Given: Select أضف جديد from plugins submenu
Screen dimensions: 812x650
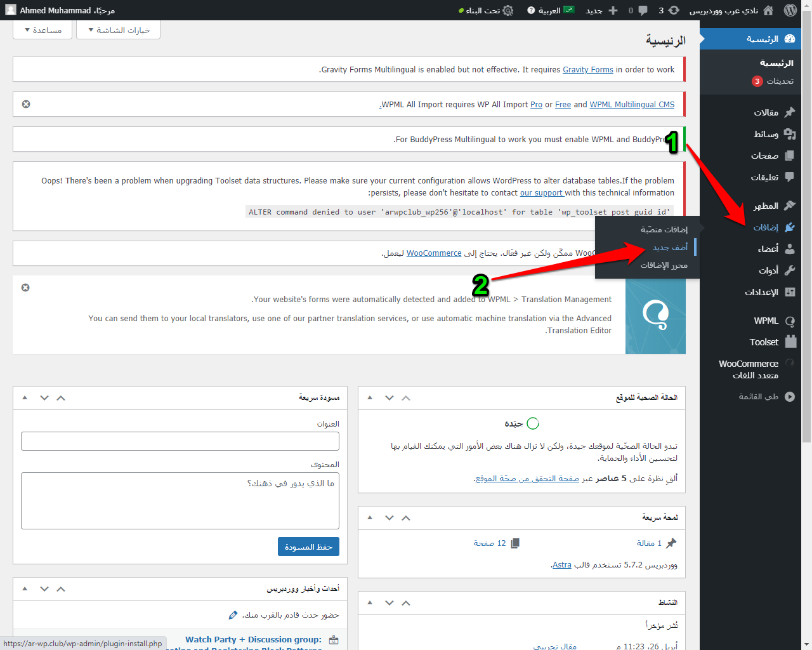Looking at the screenshot, I should pos(670,248).
